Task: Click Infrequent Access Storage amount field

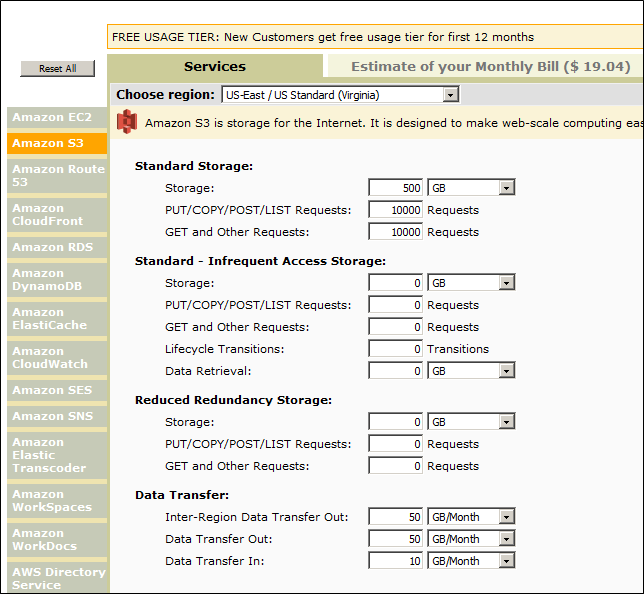Action: pos(396,283)
